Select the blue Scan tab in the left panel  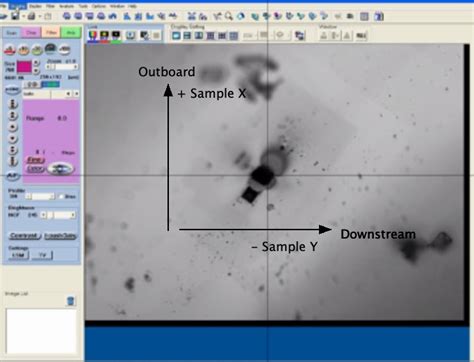pyautogui.click(x=12, y=32)
